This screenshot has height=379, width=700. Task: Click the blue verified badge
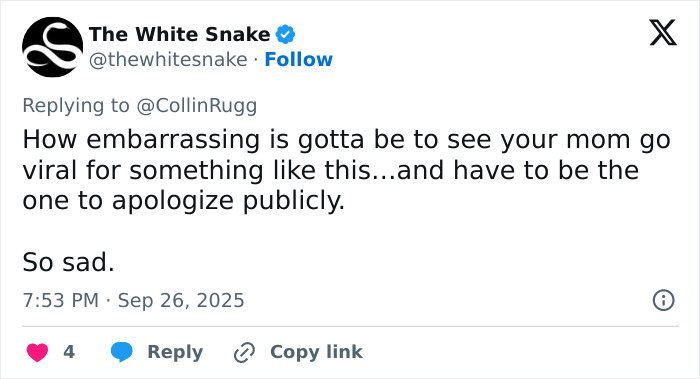pyautogui.click(x=285, y=34)
